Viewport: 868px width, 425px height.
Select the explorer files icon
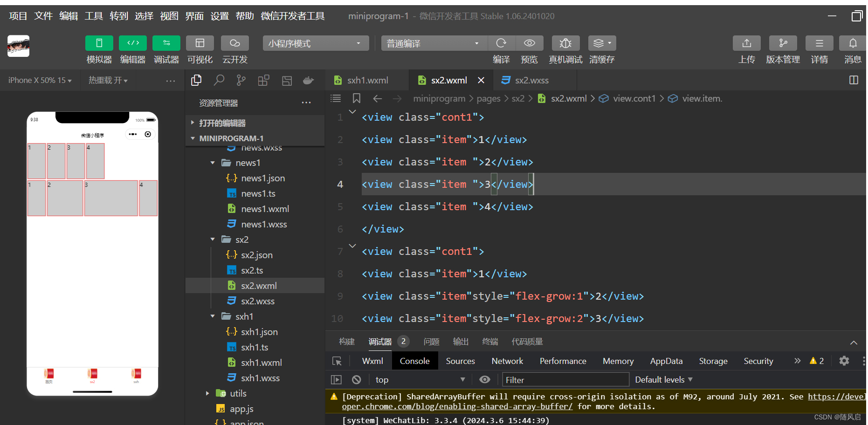point(196,80)
